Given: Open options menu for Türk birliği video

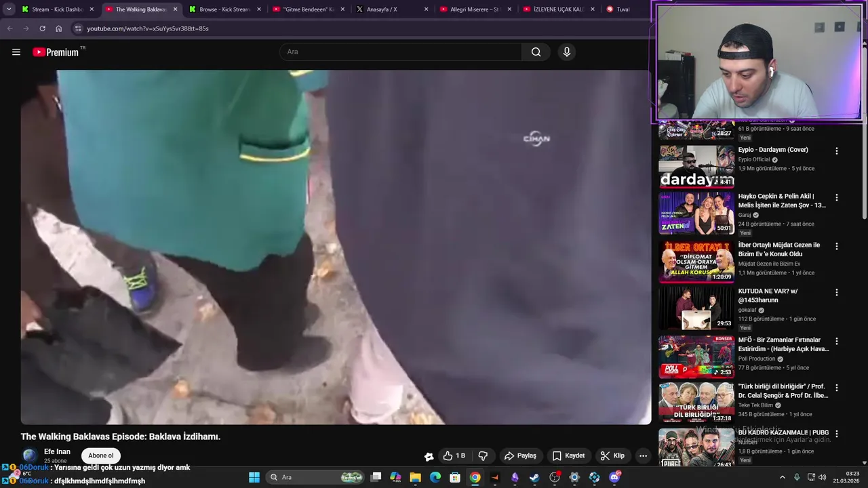Looking at the screenshot, I should [x=836, y=388].
